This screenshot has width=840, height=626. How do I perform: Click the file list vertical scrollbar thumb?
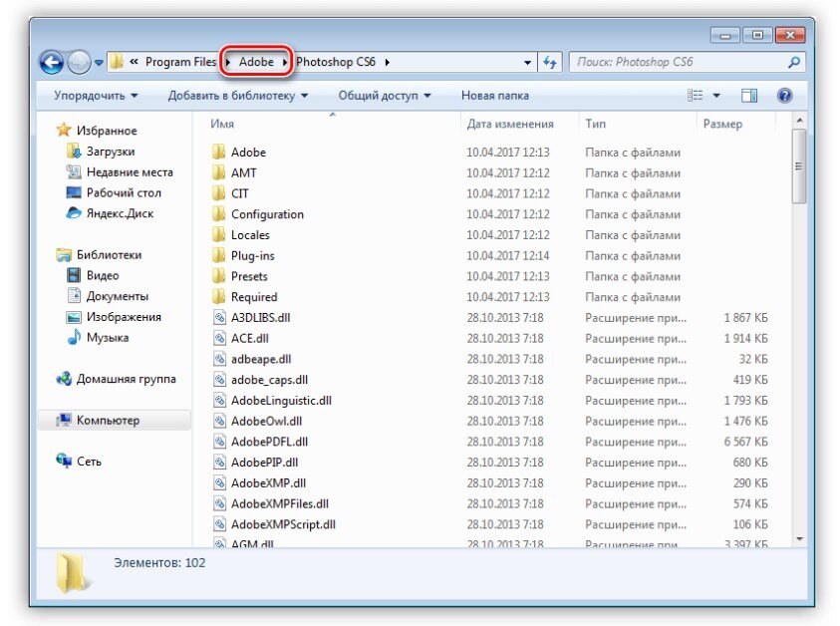[x=799, y=166]
